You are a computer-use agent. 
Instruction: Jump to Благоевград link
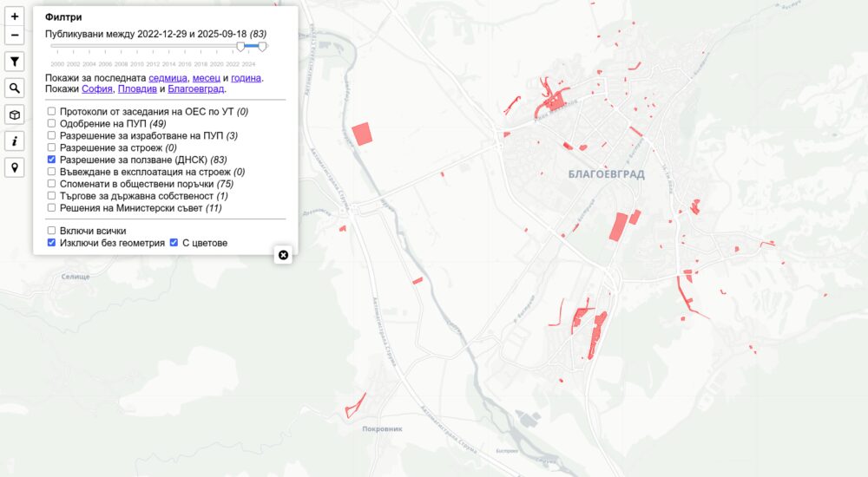tap(196, 88)
